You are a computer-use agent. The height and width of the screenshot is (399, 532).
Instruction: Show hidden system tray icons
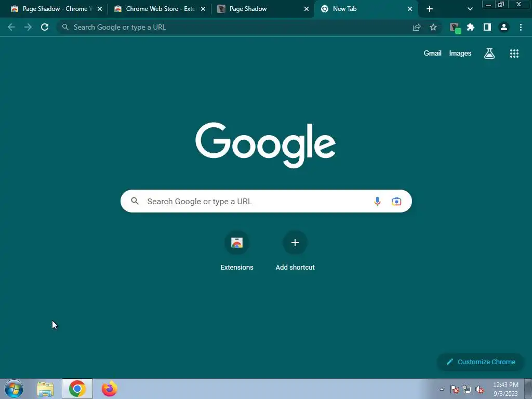point(442,389)
